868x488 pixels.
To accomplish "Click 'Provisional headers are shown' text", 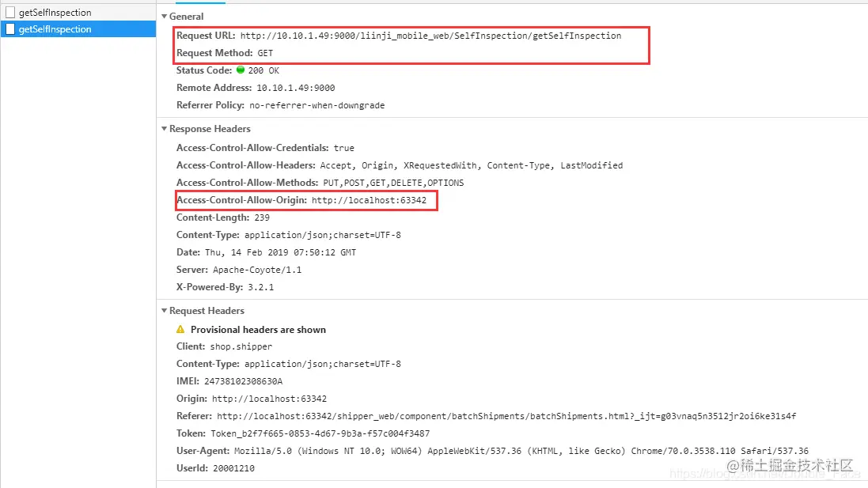I will click(x=258, y=330).
